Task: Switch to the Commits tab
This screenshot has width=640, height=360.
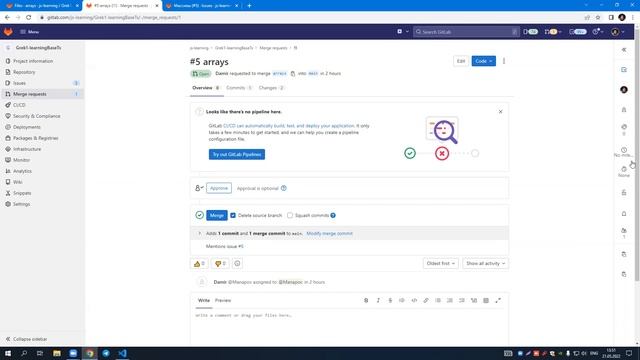Action: click(x=239, y=88)
